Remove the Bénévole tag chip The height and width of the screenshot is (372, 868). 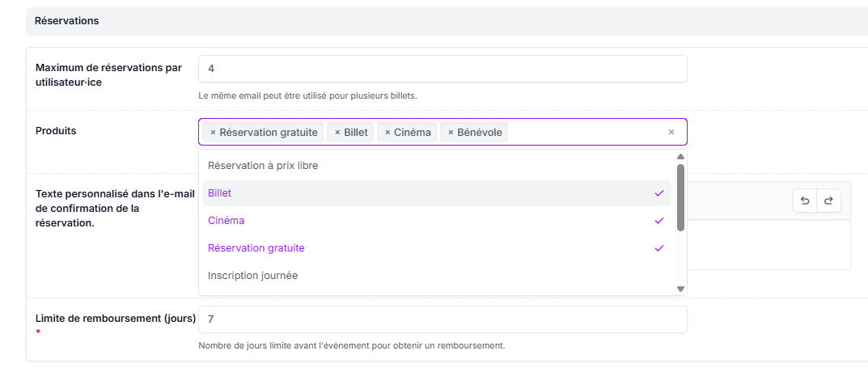point(450,133)
